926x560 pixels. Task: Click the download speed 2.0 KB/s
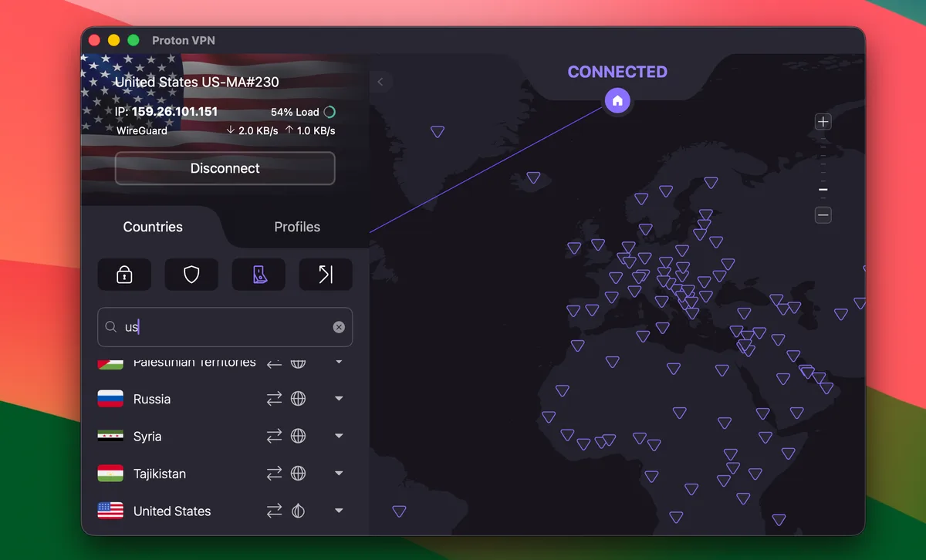pos(252,130)
